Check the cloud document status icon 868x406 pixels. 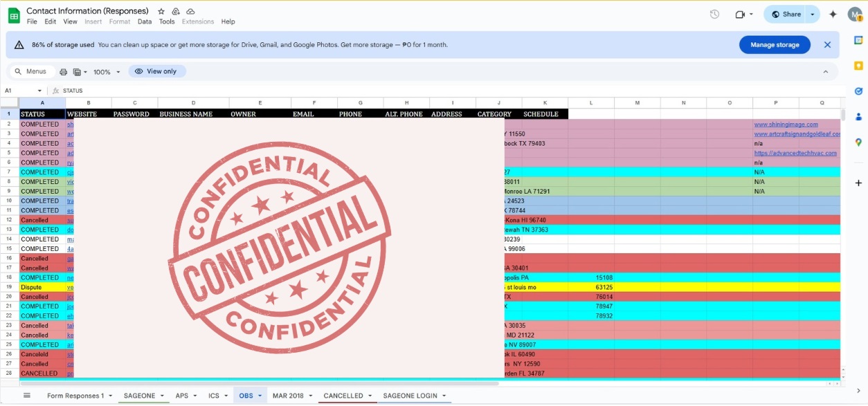pyautogui.click(x=190, y=11)
